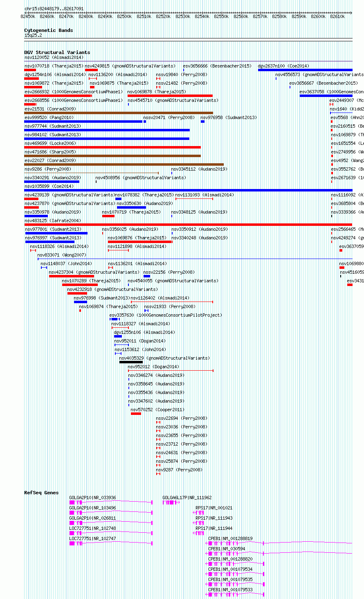
Task: Click the red bar under nsv1069878
Action: (170, 96)
